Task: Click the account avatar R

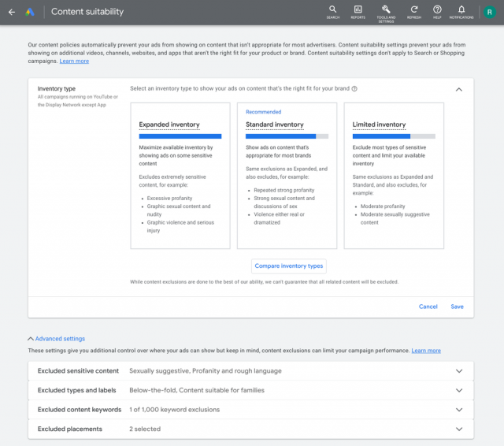Action: (x=488, y=12)
